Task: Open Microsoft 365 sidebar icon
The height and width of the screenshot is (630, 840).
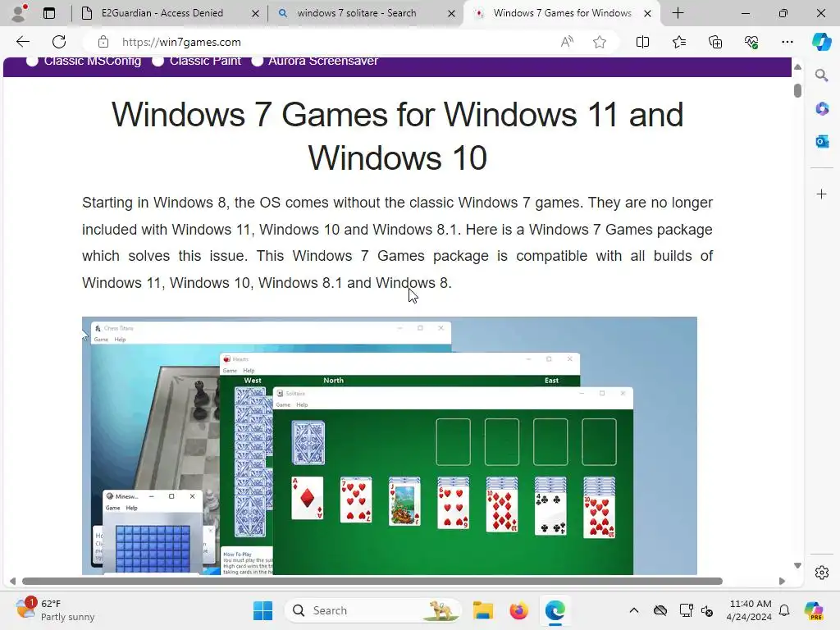Action: 822,109
